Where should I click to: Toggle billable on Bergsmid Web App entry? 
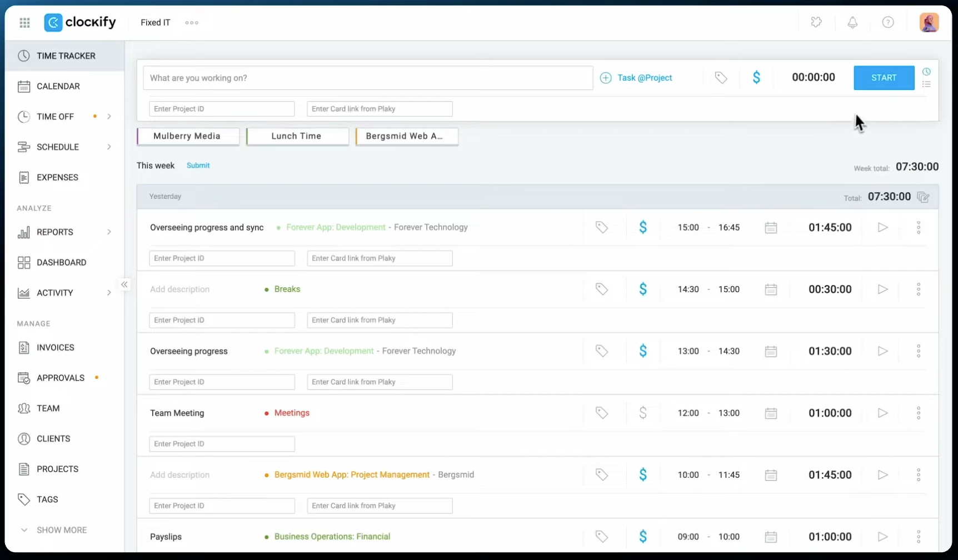tap(643, 474)
